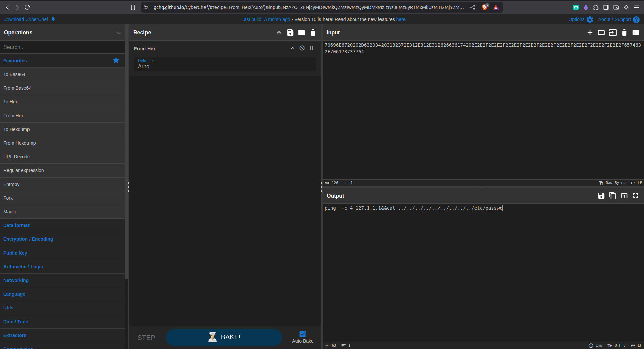
Task: Disable the From Hex operation
Action: 302,48
